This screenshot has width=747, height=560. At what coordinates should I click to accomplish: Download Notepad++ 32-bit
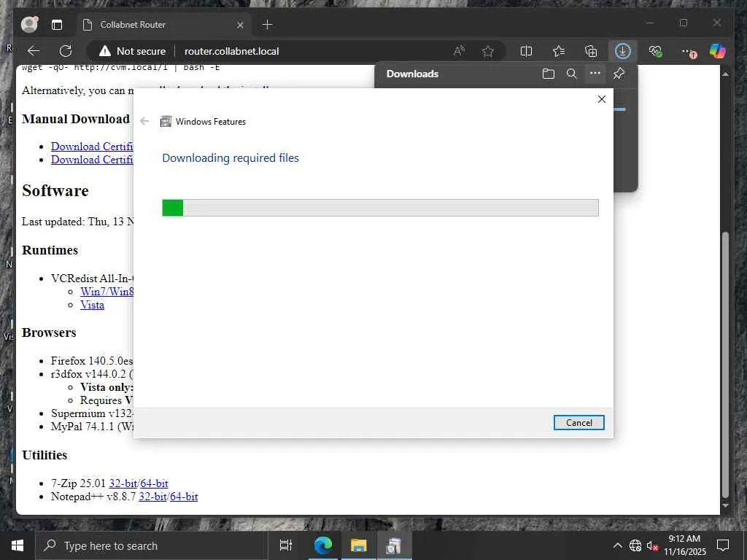click(153, 497)
